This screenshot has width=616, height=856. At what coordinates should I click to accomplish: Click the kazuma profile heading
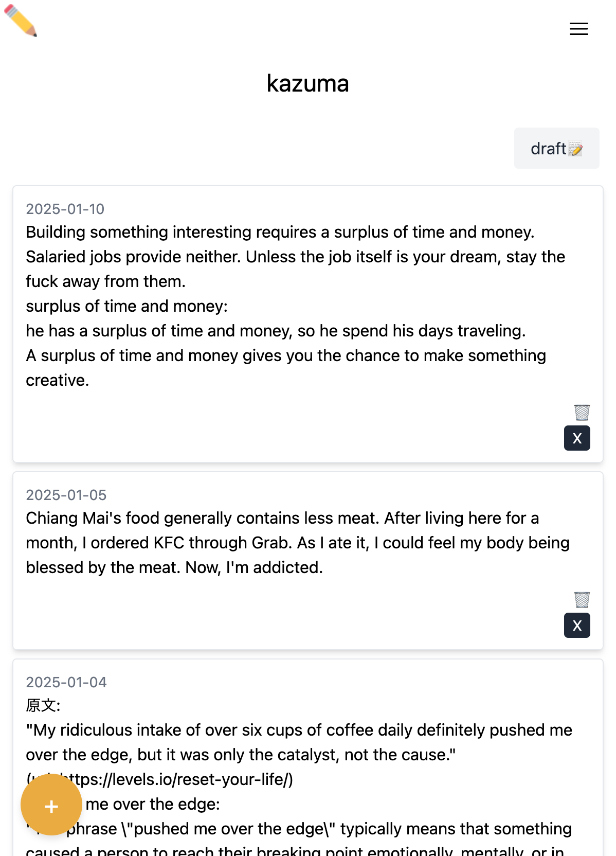click(x=308, y=83)
